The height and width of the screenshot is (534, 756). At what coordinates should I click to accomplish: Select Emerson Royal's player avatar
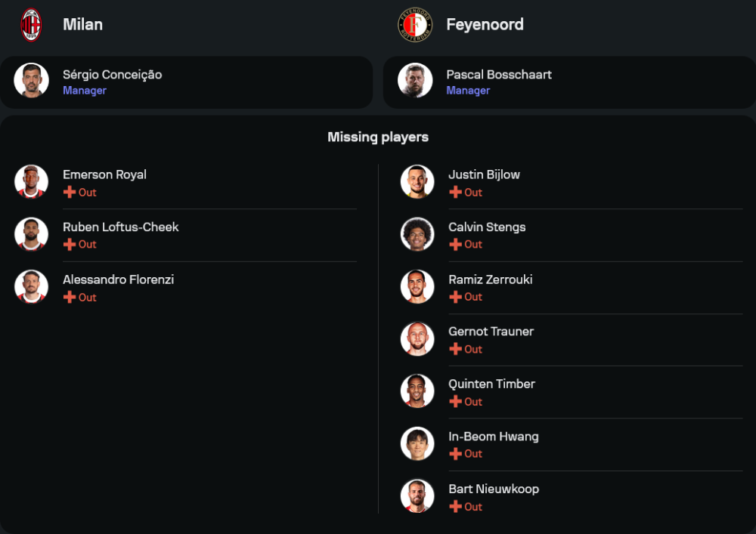click(31, 182)
